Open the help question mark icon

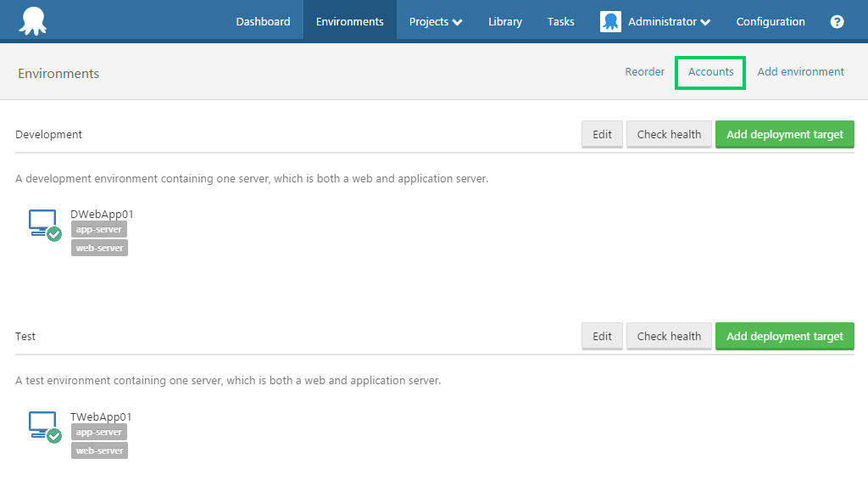[837, 21]
